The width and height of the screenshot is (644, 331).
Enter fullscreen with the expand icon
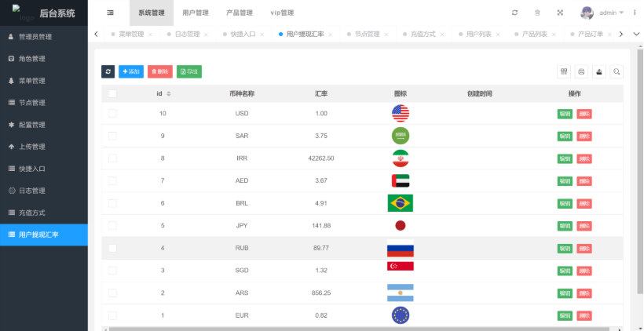[x=560, y=13]
